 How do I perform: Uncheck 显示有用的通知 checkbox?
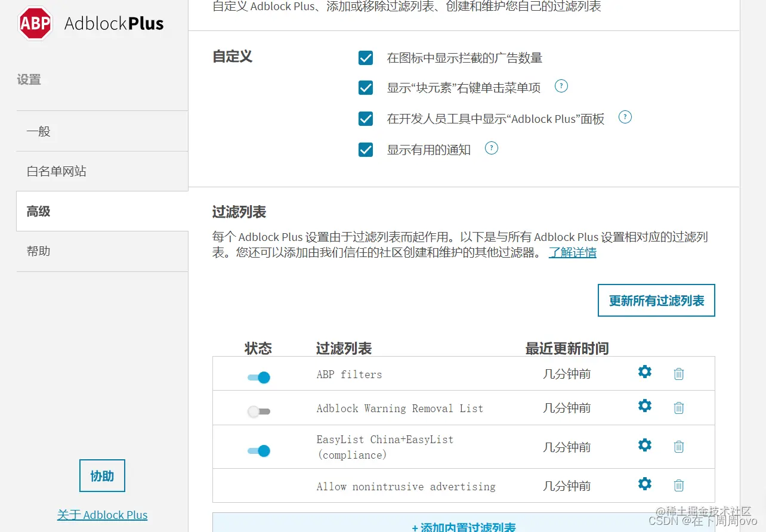(x=366, y=150)
